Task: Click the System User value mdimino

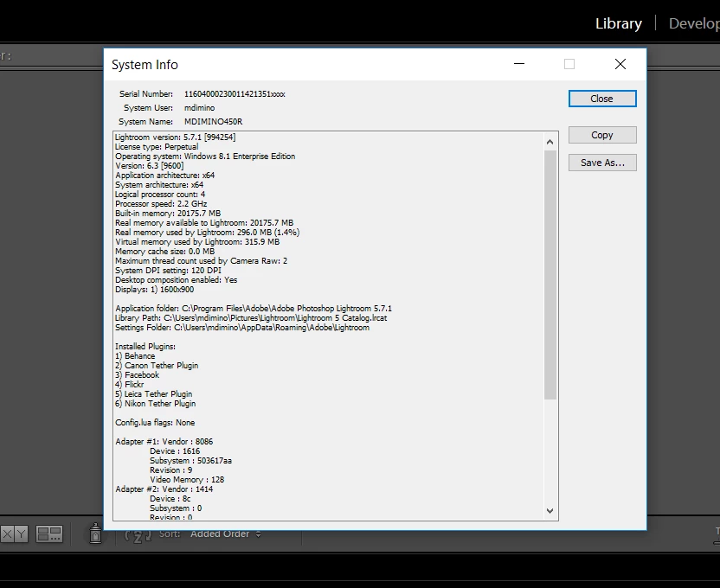Action: (x=199, y=108)
